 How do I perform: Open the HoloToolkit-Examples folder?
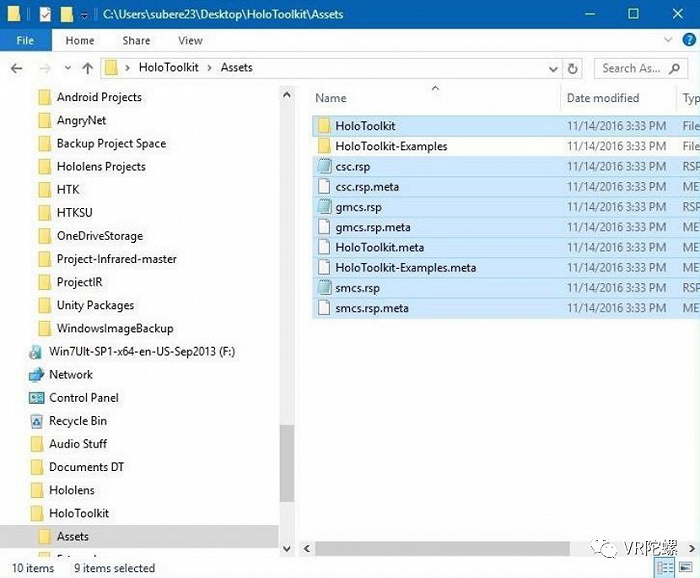[x=391, y=146]
